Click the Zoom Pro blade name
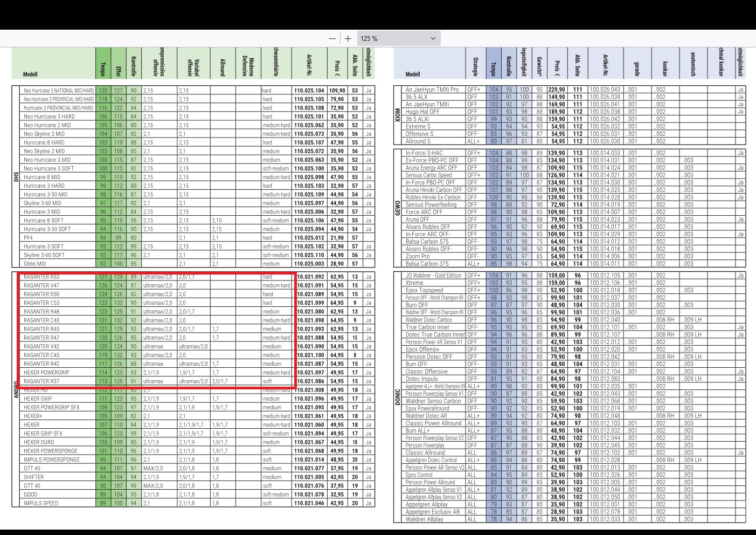756x535 pixels. (x=418, y=256)
